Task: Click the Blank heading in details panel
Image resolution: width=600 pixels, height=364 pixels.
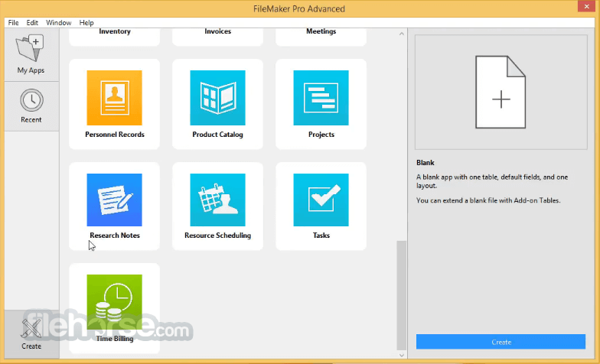Action: click(x=426, y=162)
